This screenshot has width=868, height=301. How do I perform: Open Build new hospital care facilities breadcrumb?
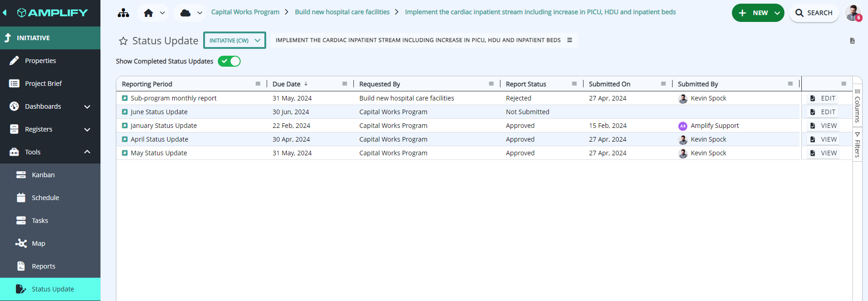pyautogui.click(x=342, y=12)
